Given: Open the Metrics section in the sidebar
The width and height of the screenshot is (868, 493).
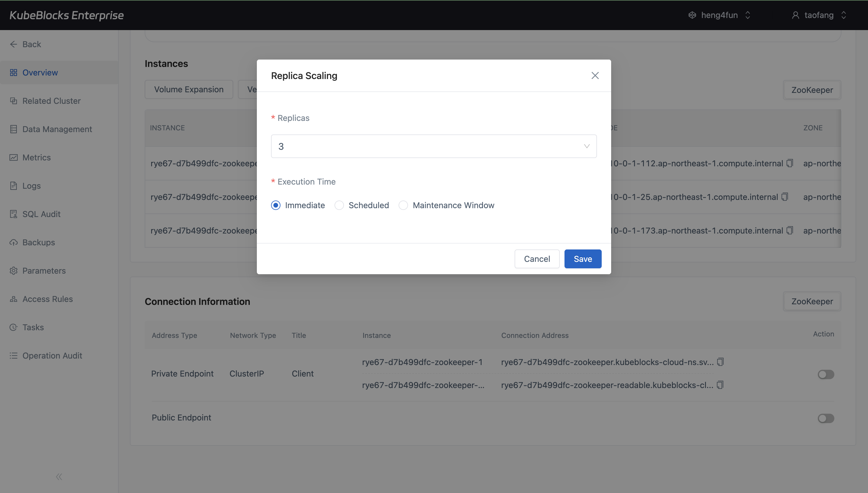Looking at the screenshot, I should click(x=37, y=157).
